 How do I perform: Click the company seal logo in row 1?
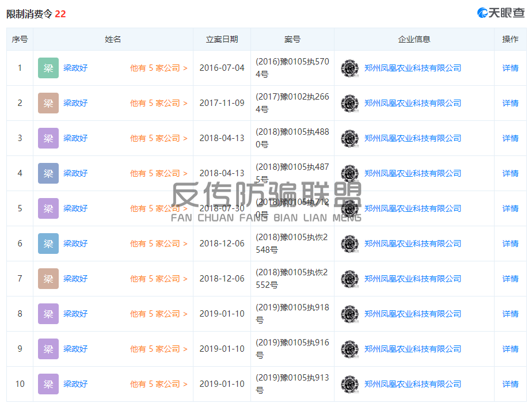coord(349,69)
